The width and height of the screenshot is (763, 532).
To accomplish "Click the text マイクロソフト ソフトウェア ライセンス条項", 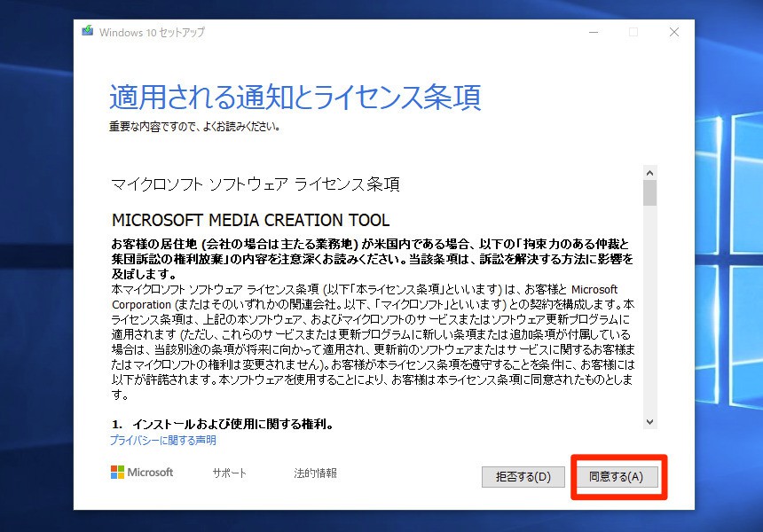I will pos(256,184).
